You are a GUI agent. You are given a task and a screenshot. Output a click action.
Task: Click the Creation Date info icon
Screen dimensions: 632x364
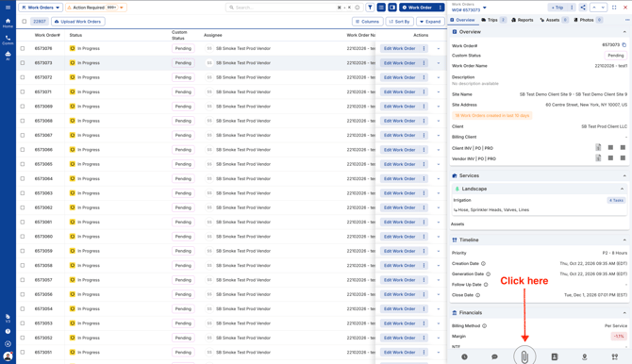(483, 264)
